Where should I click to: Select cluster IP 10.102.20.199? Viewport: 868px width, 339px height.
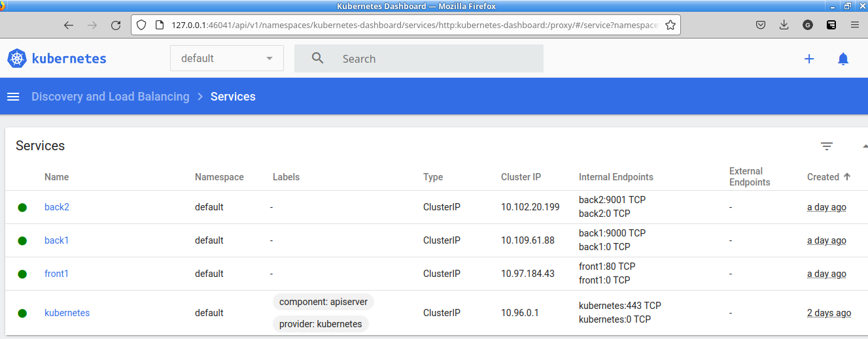click(530, 207)
